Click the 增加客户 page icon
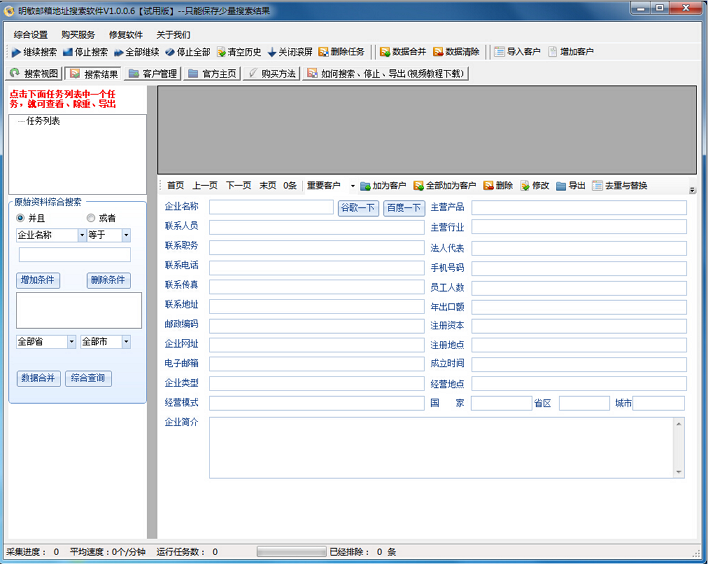Image resolution: width=708 pixels, height=564 pixels. click(552, 52)
